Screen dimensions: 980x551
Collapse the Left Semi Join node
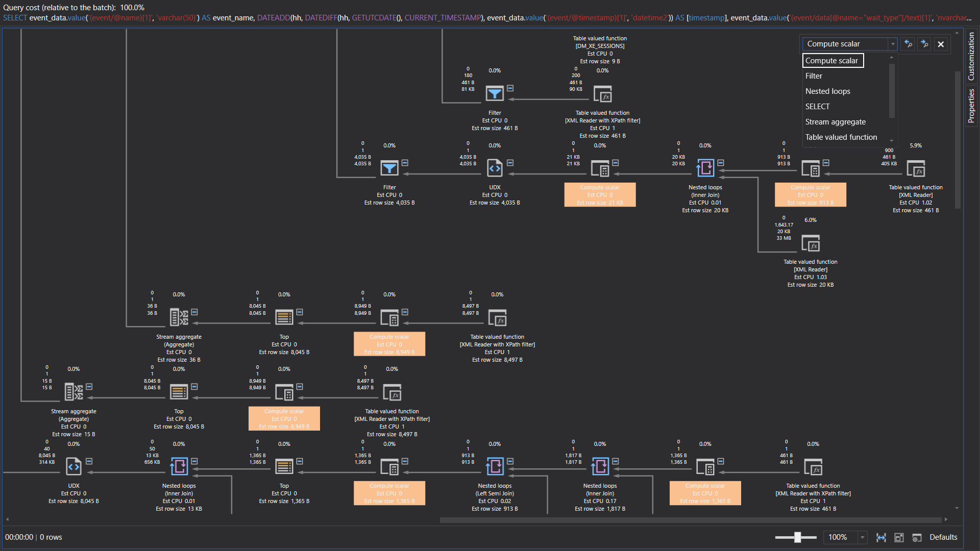pos(510,461)
